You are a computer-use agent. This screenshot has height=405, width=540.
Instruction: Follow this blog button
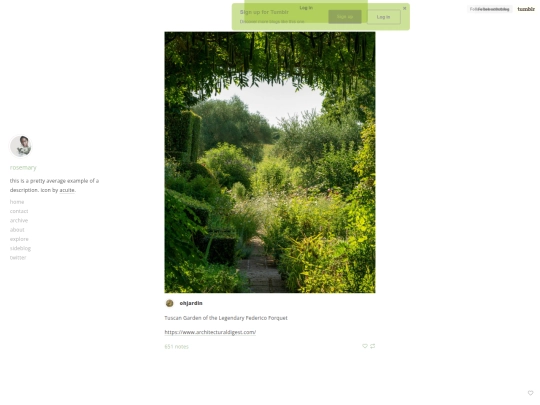pyautogui.click(x=489, y=9)
